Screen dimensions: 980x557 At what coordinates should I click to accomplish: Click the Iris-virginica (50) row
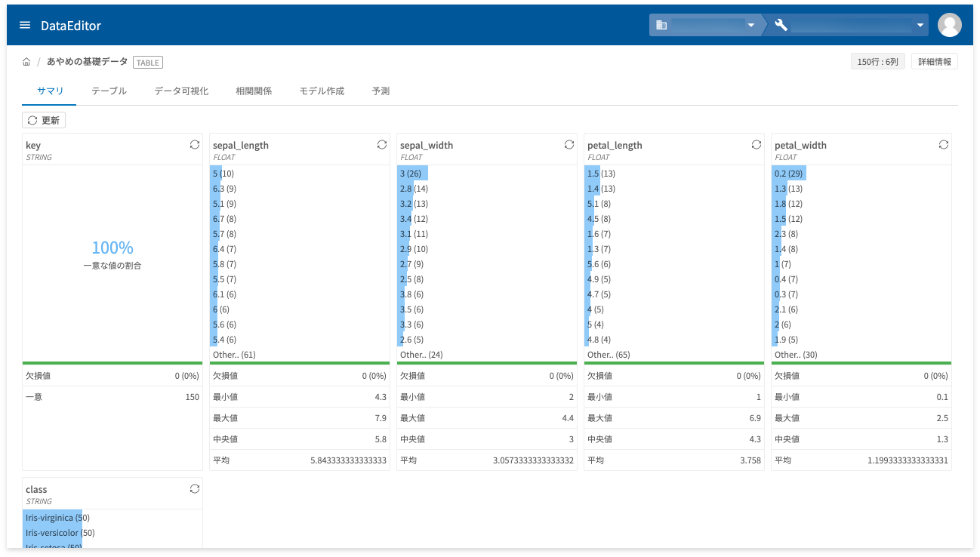tap(112, 518)
